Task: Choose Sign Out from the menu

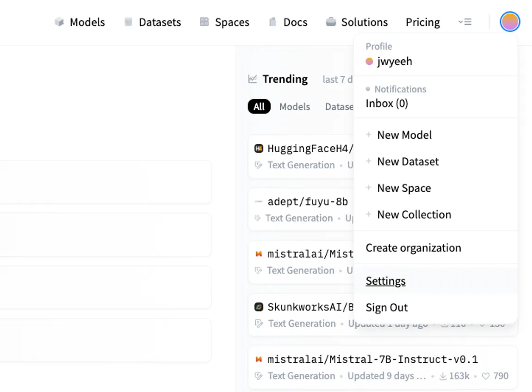Action: tap(387, 307)
